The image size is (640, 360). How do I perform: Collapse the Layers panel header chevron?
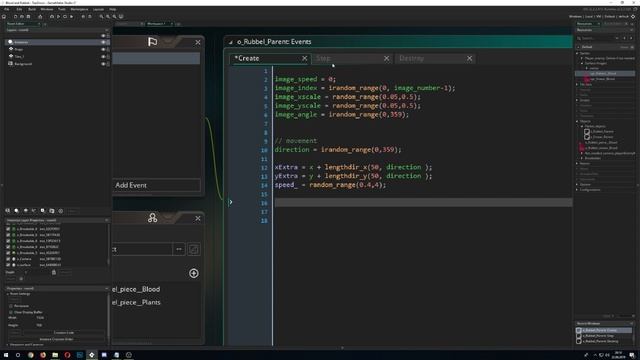[107, 30]
